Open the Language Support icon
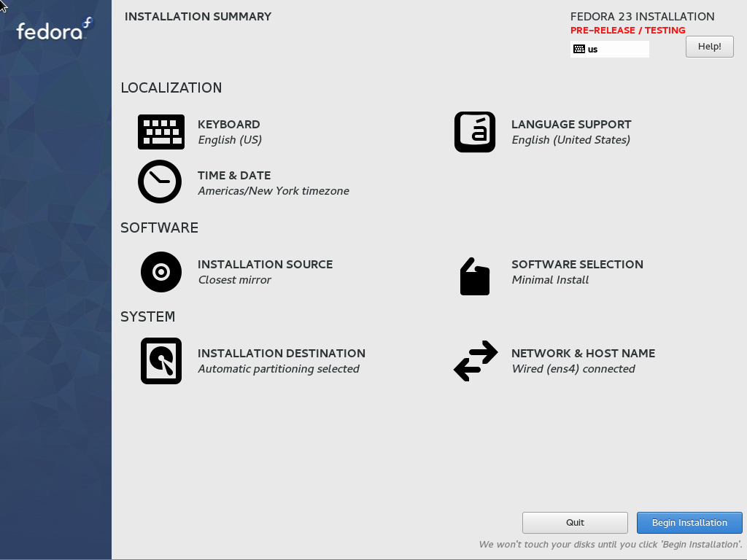The image size is (747, 560). (x=475, y=132)
